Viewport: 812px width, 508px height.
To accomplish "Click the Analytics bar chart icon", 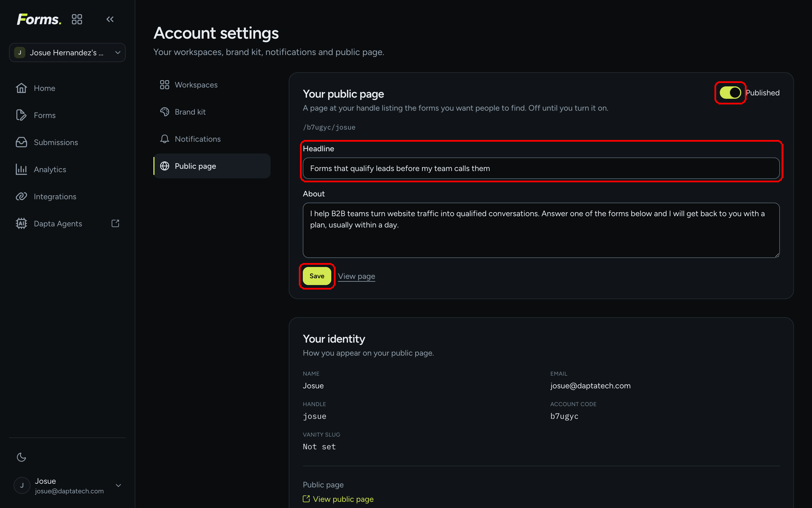I will point(21,169).
